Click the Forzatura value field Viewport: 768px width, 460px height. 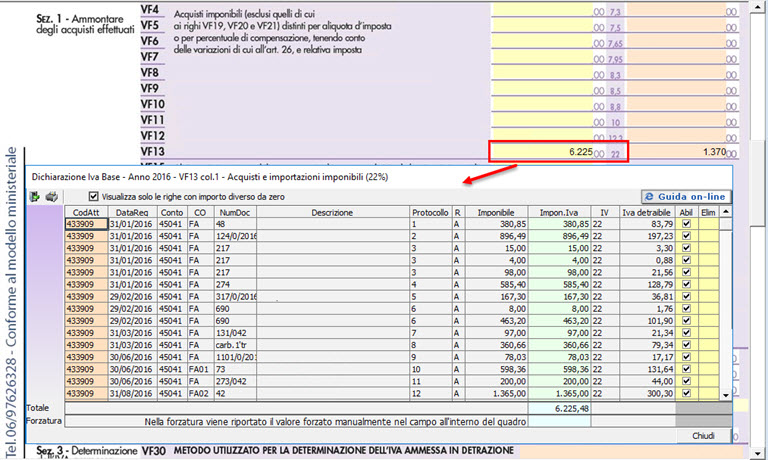pyautogui.click(x=559, y=421)
